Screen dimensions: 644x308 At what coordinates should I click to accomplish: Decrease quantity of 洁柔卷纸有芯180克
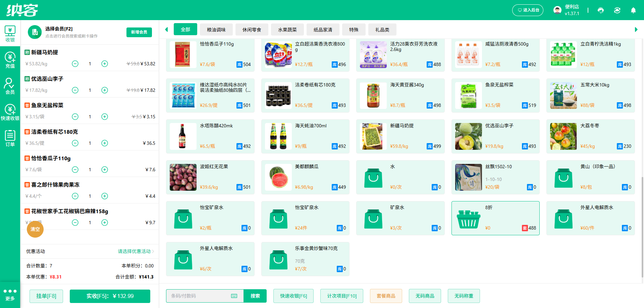click(75, 143)
